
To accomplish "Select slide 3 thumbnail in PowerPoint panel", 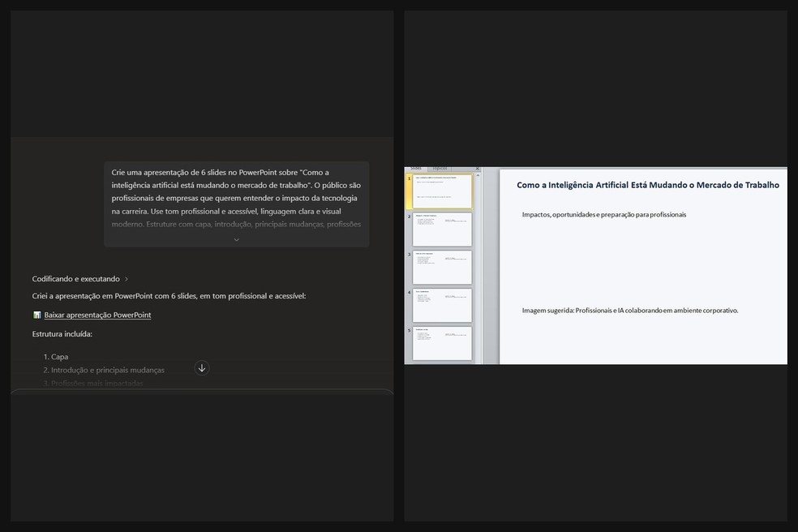I will [442, 268].
